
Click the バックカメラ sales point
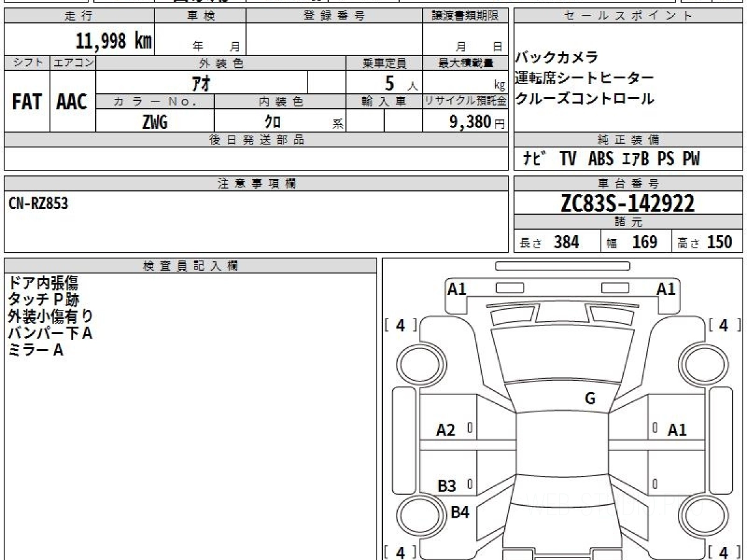click(557, 58)
